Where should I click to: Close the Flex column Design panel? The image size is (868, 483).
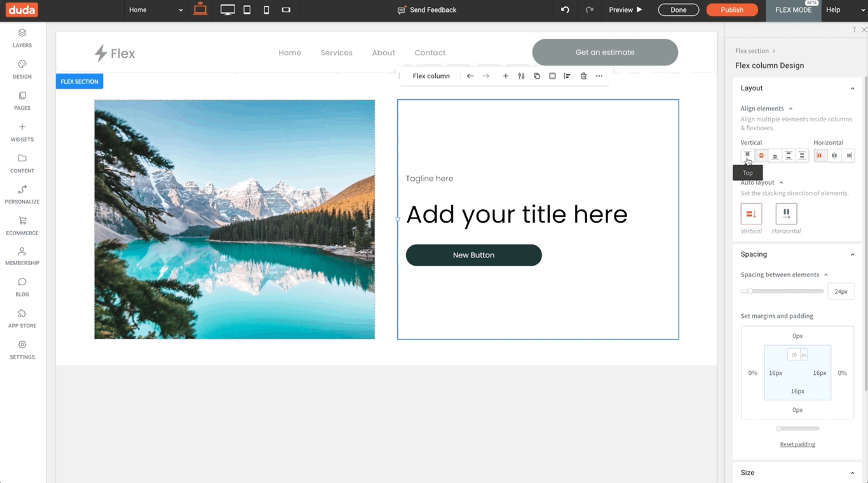pyautogui.click(x=864, y=30)
